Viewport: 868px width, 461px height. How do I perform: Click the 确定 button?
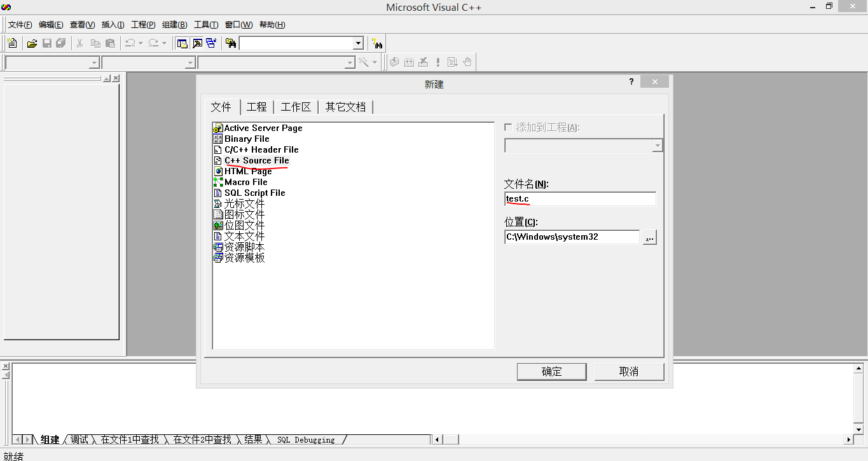point(552,371)
